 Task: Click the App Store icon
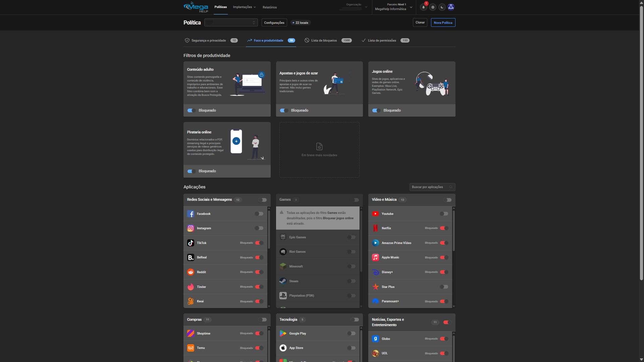[283, 348]
